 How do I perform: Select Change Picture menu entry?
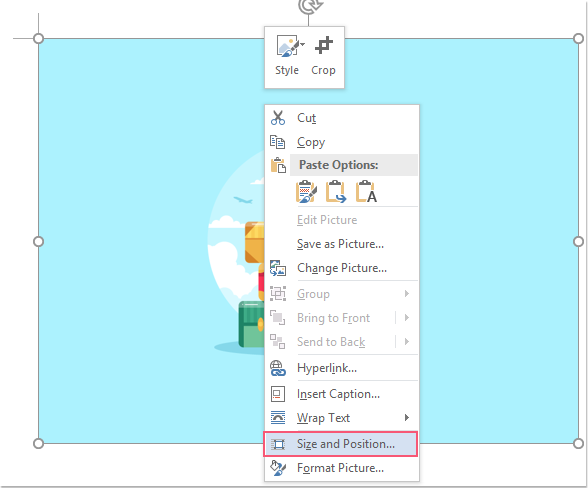pyautogui.click(x=340, y=268)
